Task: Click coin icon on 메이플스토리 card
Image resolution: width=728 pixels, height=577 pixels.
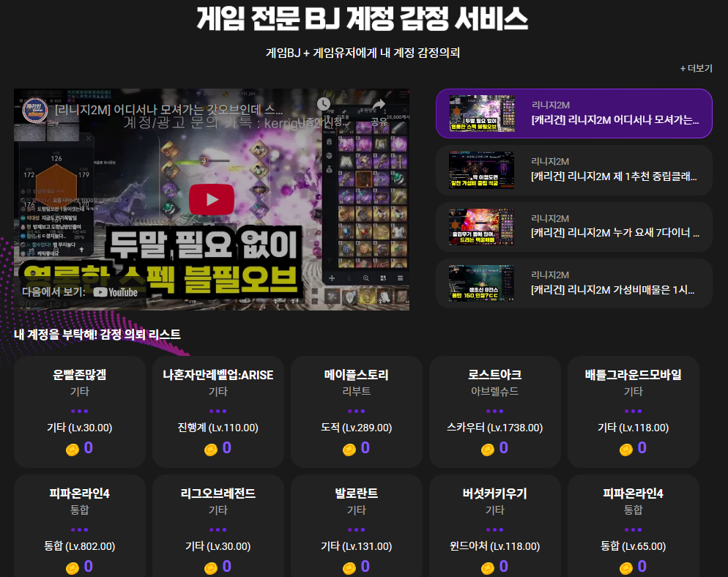Action: pyautogui.click(x=349, y=450)
